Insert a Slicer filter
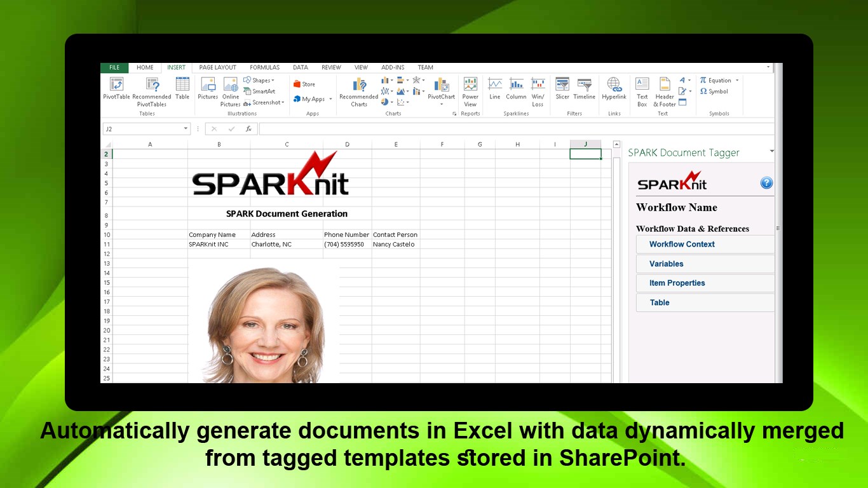Image resolution: width=868 pixels, height=488 pixels. (562, 89)
